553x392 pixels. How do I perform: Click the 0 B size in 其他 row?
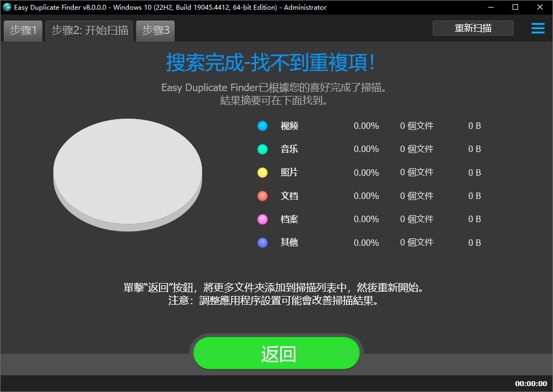point(474,243)
